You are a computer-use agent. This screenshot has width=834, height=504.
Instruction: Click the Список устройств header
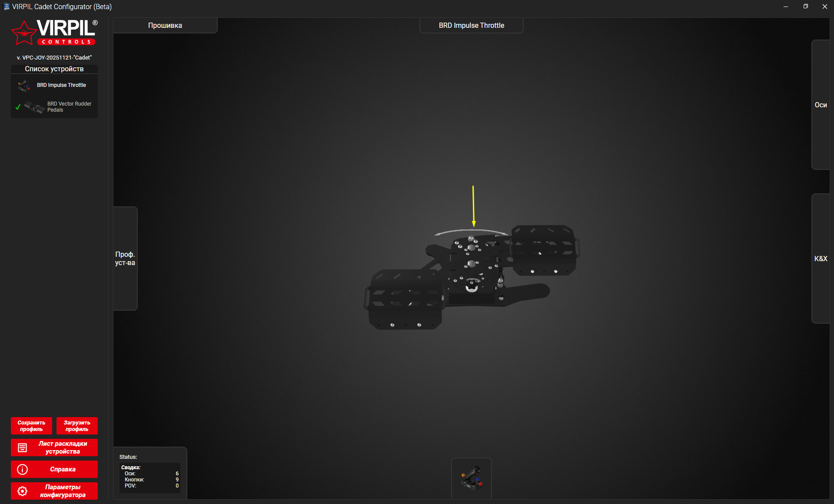point(54,69)
